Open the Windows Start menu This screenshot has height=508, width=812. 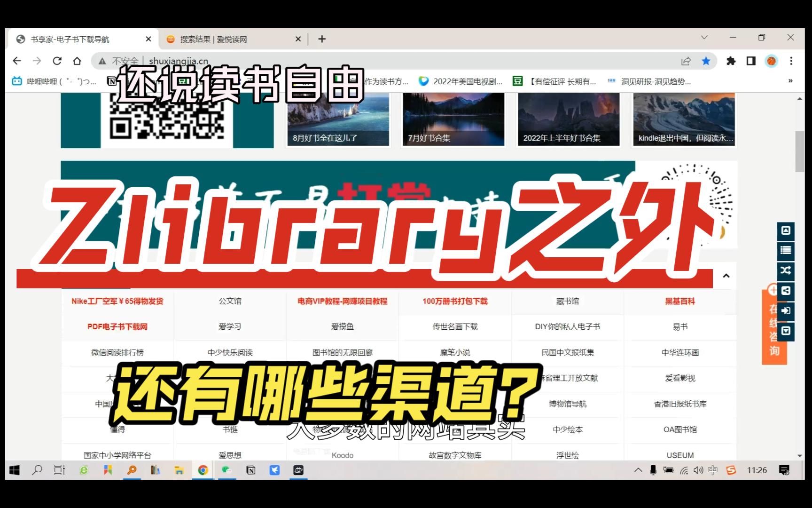click(15, 470)
